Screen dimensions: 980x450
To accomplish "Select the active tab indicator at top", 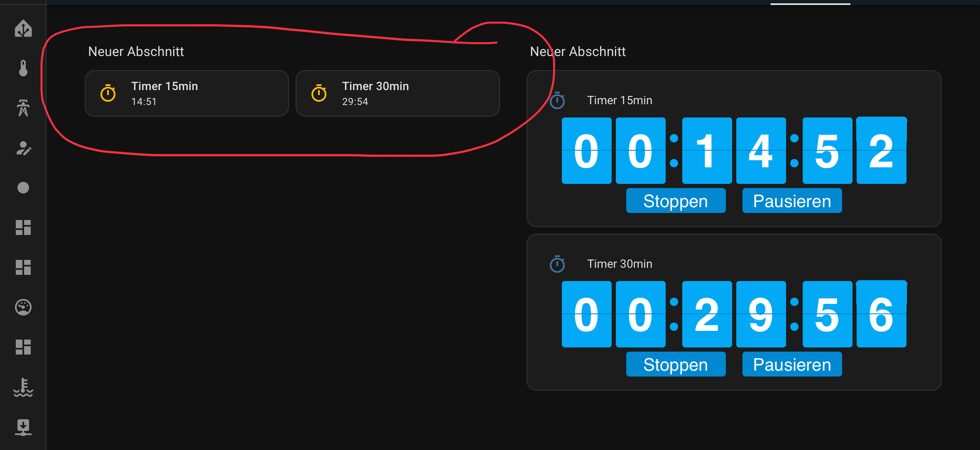I will tap(810, 4).
